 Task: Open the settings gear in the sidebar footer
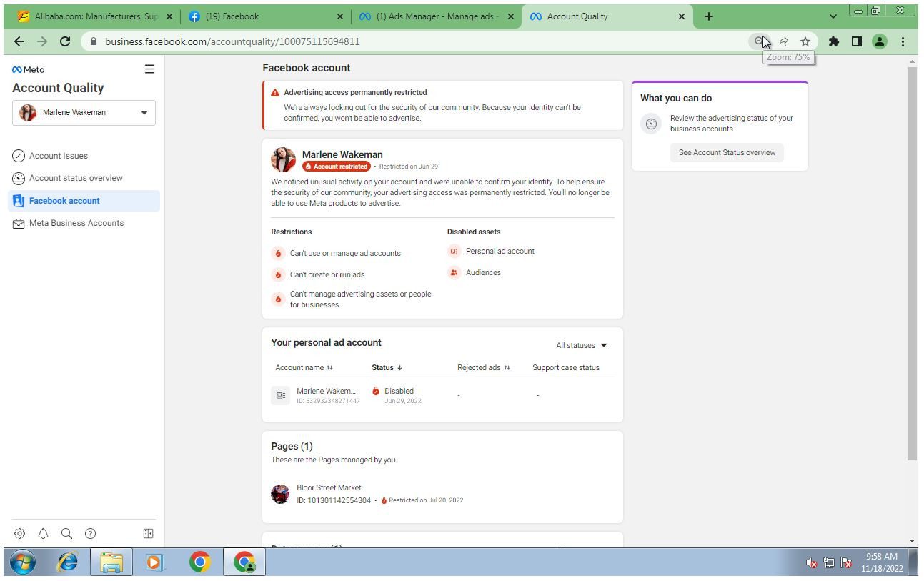pyautogui.click(x=19, y=533)
